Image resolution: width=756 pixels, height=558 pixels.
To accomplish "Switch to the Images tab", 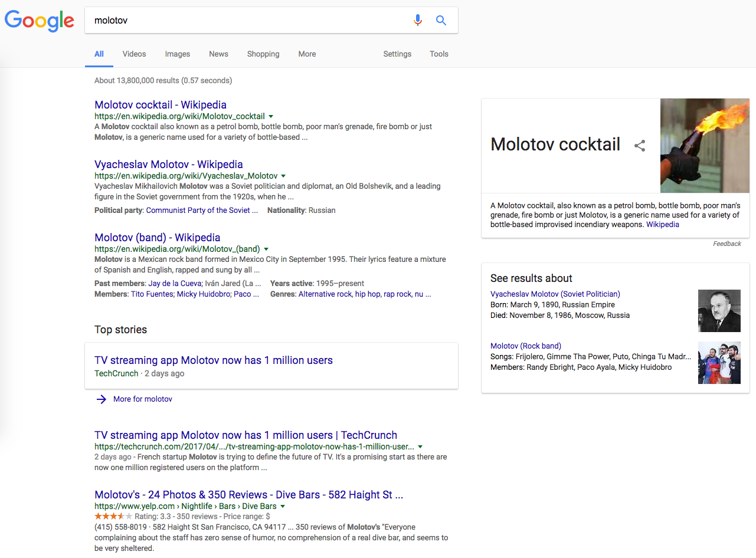I will [x=177, y=54].
